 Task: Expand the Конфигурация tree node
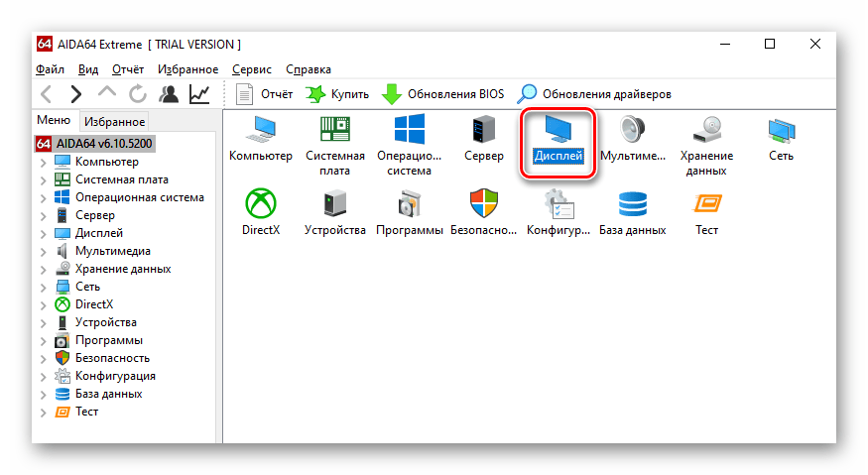tap(44, 377)
